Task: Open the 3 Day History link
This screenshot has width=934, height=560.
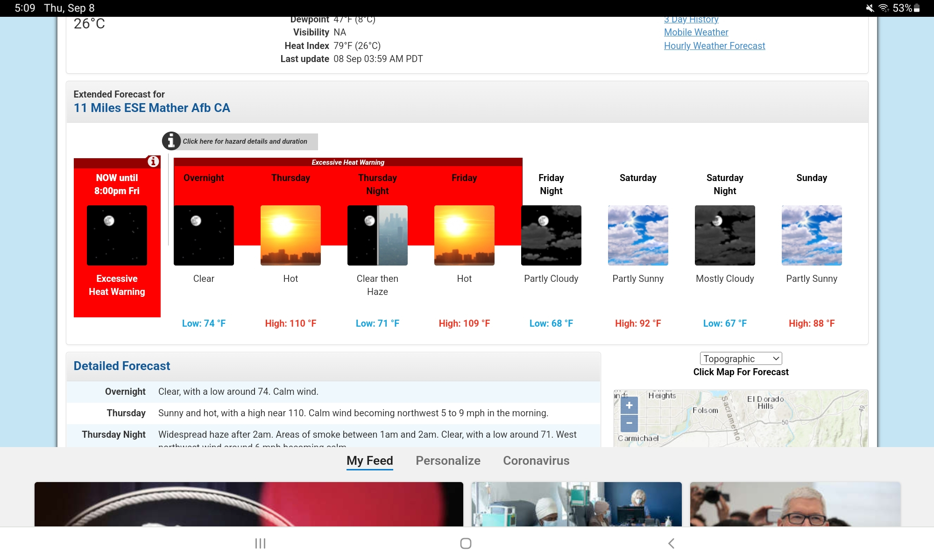Action: coord(691,20)
